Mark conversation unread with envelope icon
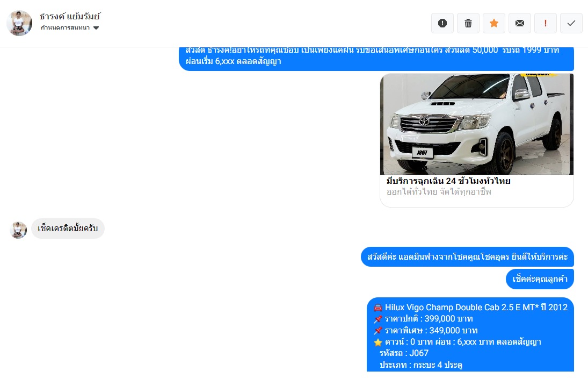Viewport: 588px width, 378px height. tap(520, 23)
